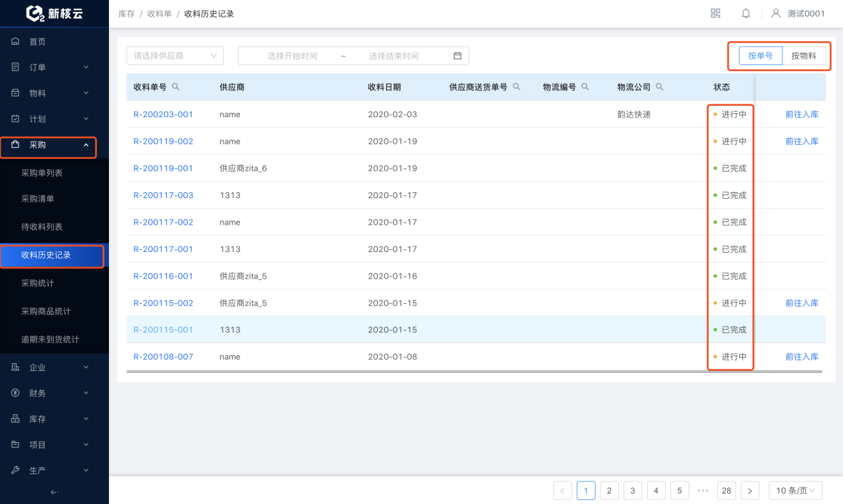
Task: Click the 库存 icon in the sidebar
Action: click(15, 419)
